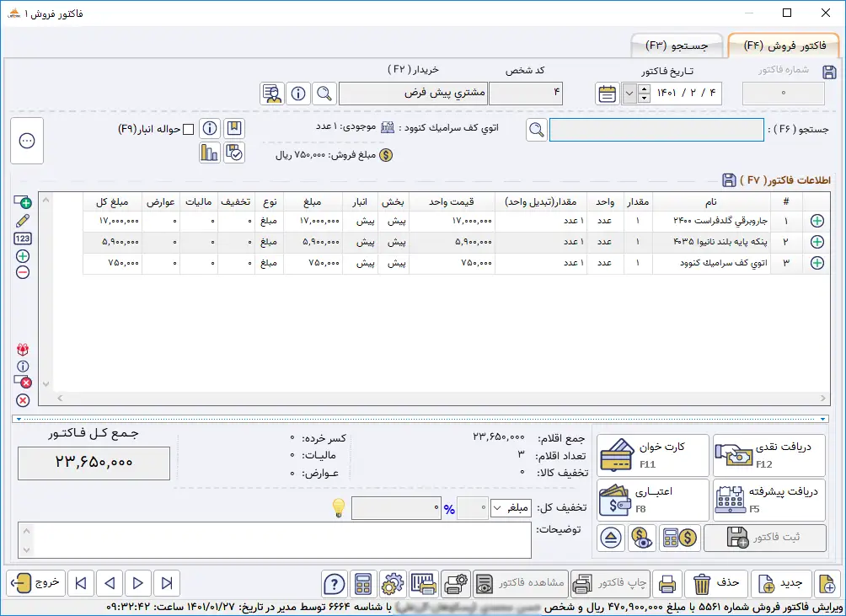
Task: Click the help question mark icon
Action: (x=335, y=583)
